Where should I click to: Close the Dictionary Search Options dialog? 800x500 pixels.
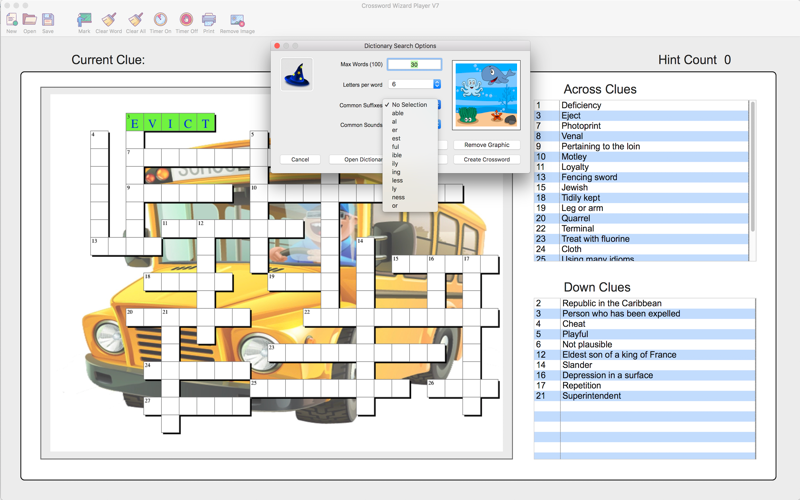277,46
